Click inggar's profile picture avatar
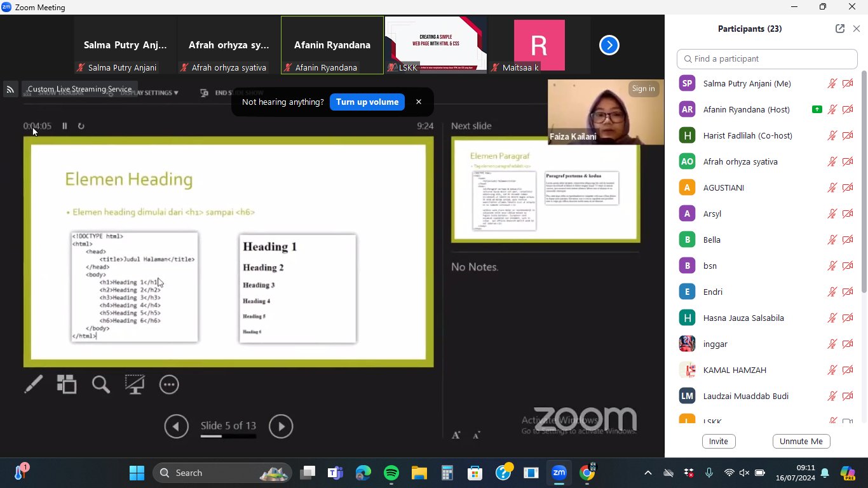Screen dimensions: 868x488 pos(687,344)
